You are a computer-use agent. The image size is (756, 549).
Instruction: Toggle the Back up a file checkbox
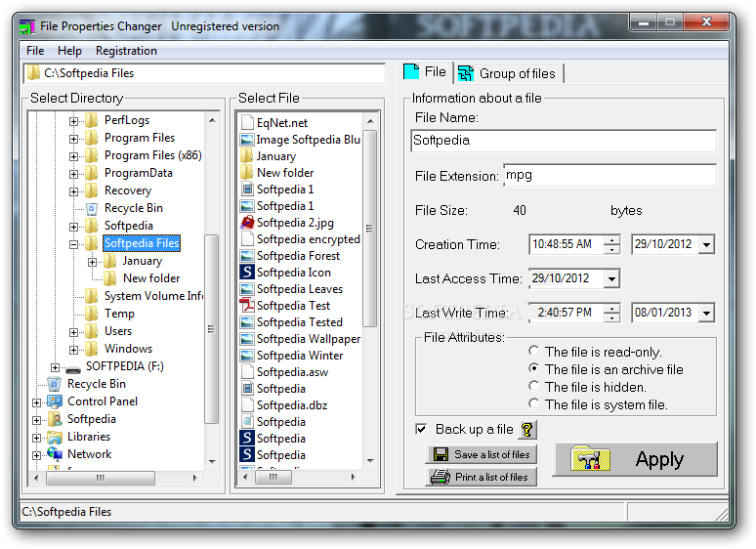[x=421, y=429]
